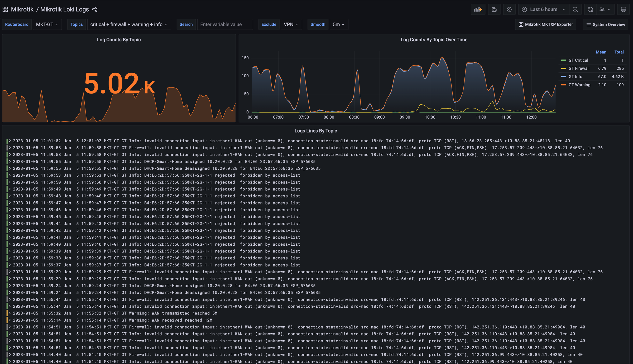Open Logs Lines By Topic panel title
Screen dimensions: 633x364
coord(316,131)
